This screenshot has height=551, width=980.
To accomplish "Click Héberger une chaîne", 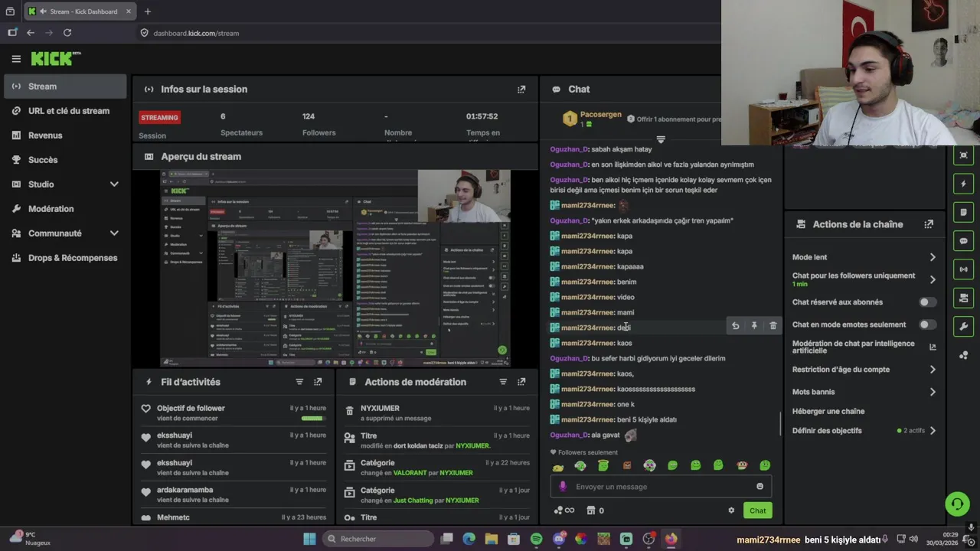I will [828, 411].
